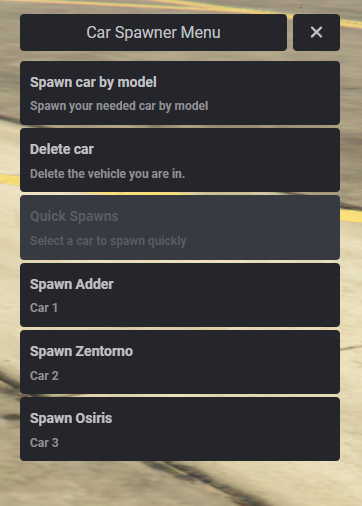Spawn the Zentorno vehicle
Screen dimensions: 362x506
click(x=180, y=362)
